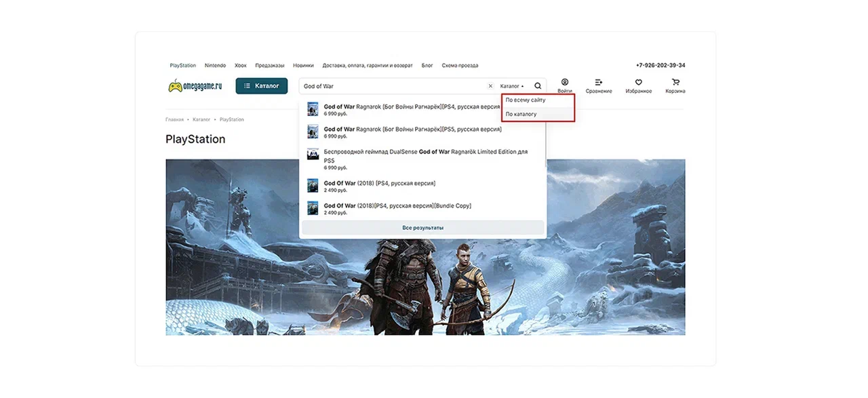This screenshot has height=398, width=868.
Task: Go to Каталог breadcrumb
Action: 201,119
